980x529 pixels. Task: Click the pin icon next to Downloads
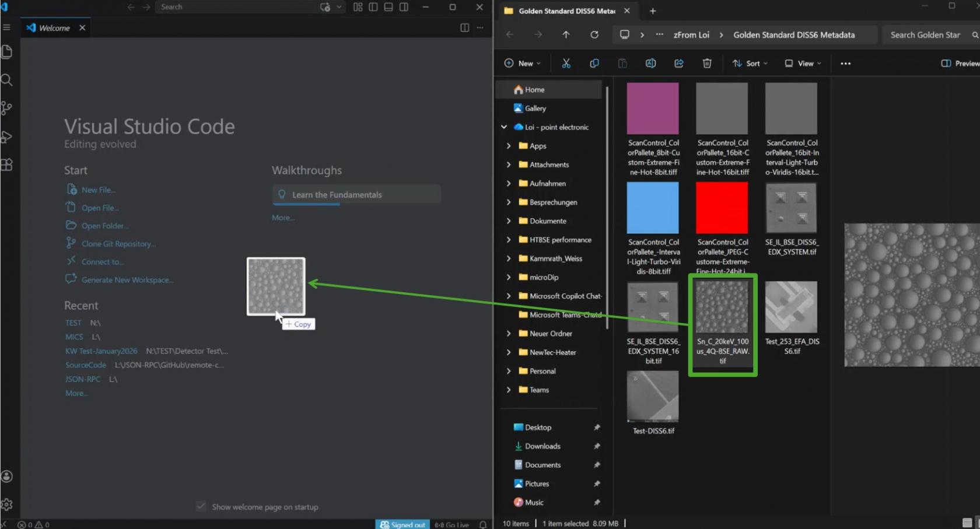tap(597, 446)
